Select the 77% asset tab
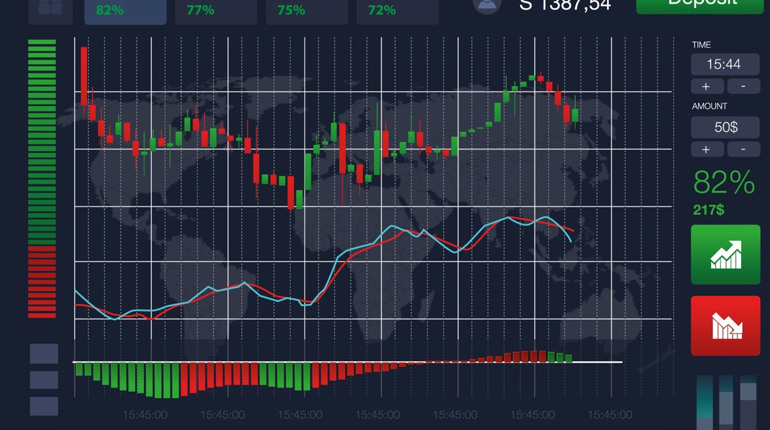 point(216,11)
